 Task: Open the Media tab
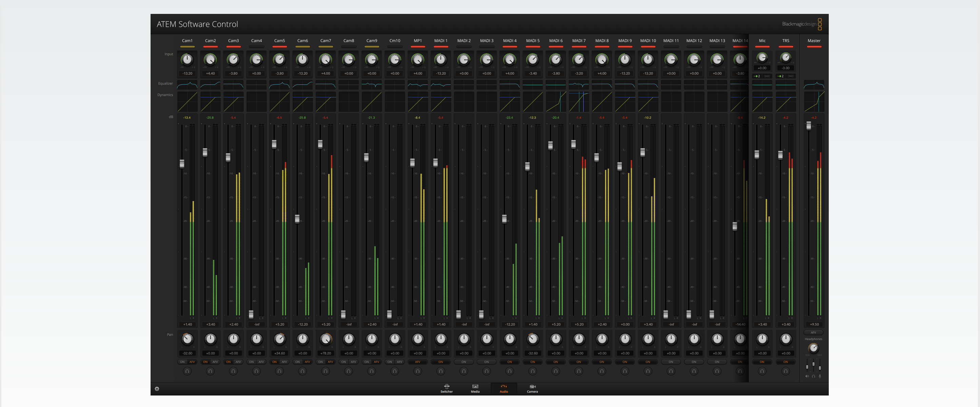click(475, 388)
